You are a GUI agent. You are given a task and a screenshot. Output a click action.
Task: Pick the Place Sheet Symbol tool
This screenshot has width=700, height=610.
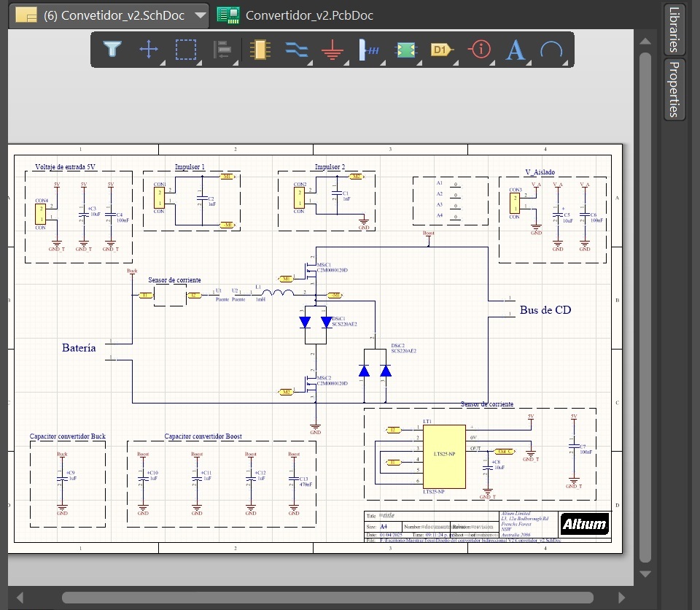tap(405, 50)
